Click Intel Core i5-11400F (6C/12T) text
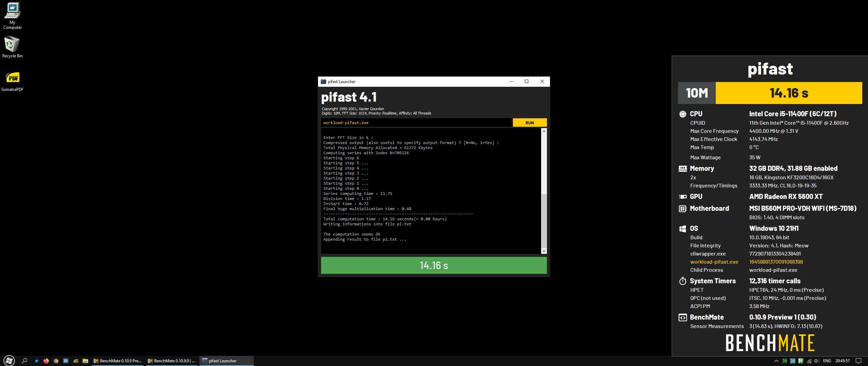 pyautogui.click(x=793, y=114)
